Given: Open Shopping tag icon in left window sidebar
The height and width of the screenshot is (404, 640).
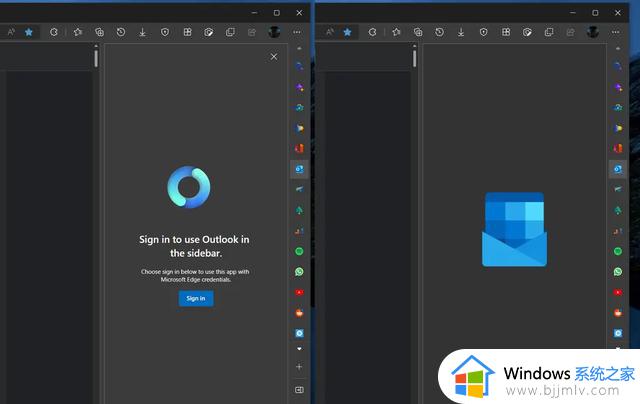Looking at the screenshot, I should (x=299, y=128).
